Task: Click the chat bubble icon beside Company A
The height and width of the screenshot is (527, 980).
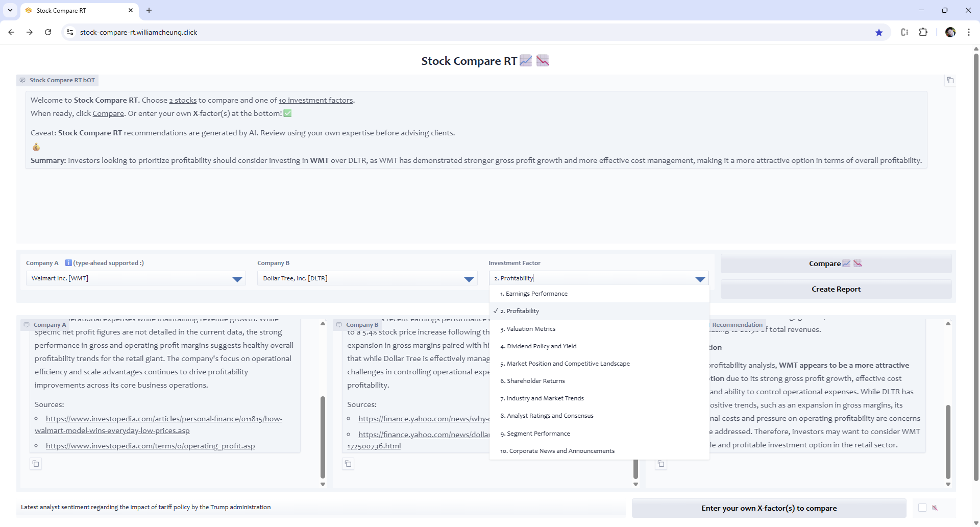Action: pos(27,325)
